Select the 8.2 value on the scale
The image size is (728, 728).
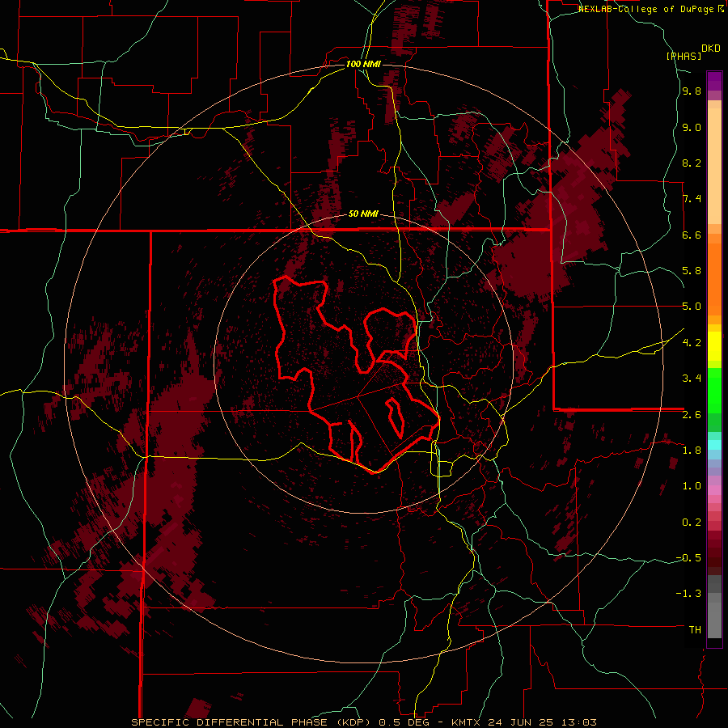click(x=692, y=163)
